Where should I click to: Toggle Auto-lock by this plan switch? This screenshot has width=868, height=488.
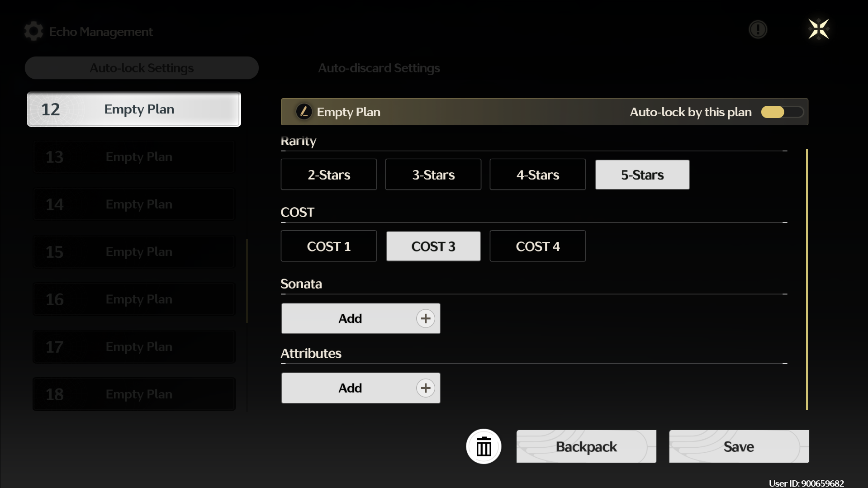[x=782, y=112]
